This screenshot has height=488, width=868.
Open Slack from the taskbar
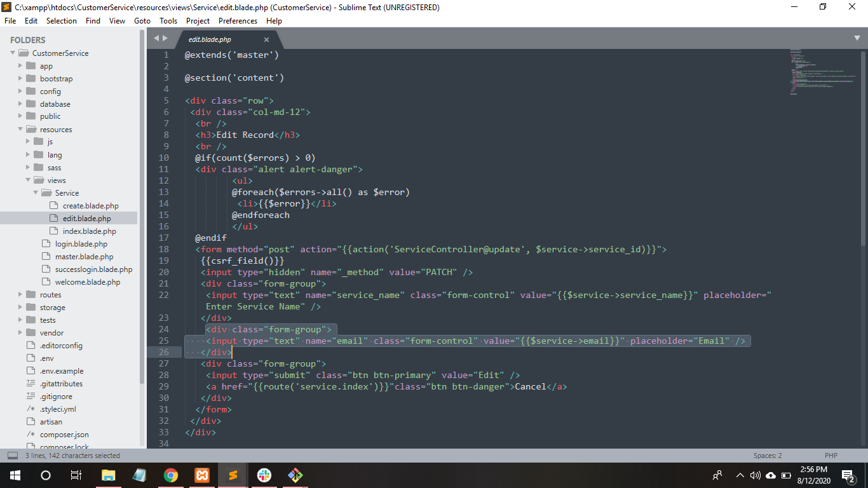[264, 475]
